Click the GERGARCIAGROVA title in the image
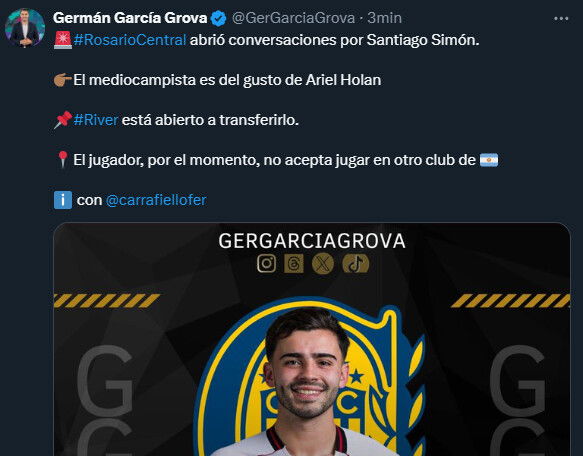 click(312, 241)
